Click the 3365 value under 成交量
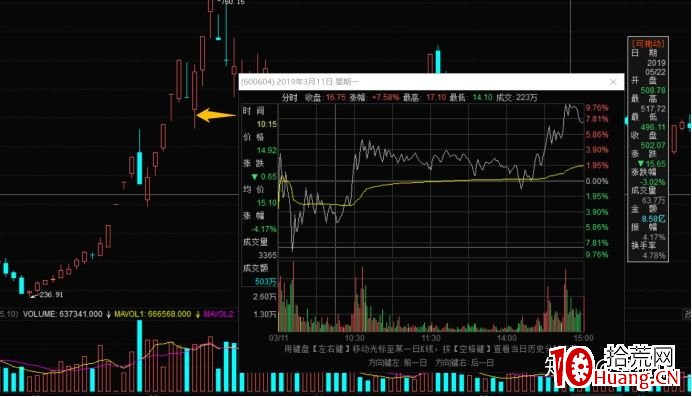 coord(267,255)
